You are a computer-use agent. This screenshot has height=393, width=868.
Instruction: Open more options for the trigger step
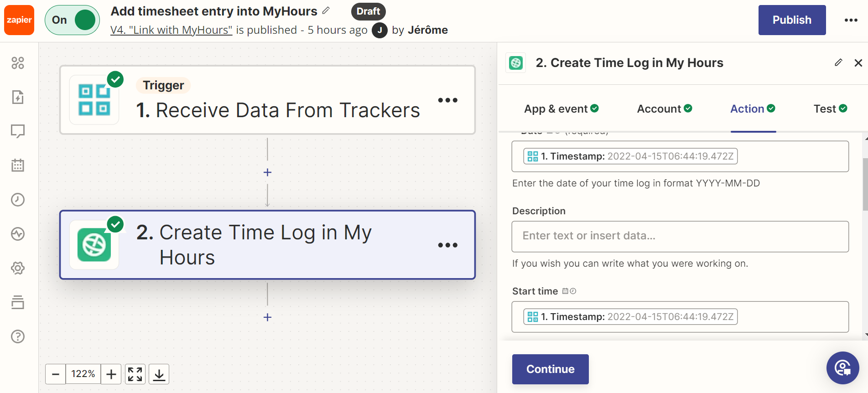447,100
